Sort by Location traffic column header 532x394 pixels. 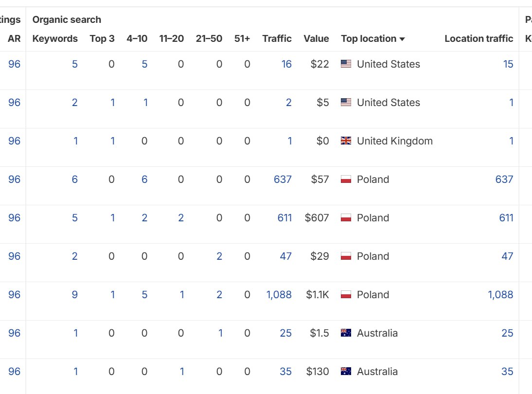[x=479, y=39]
